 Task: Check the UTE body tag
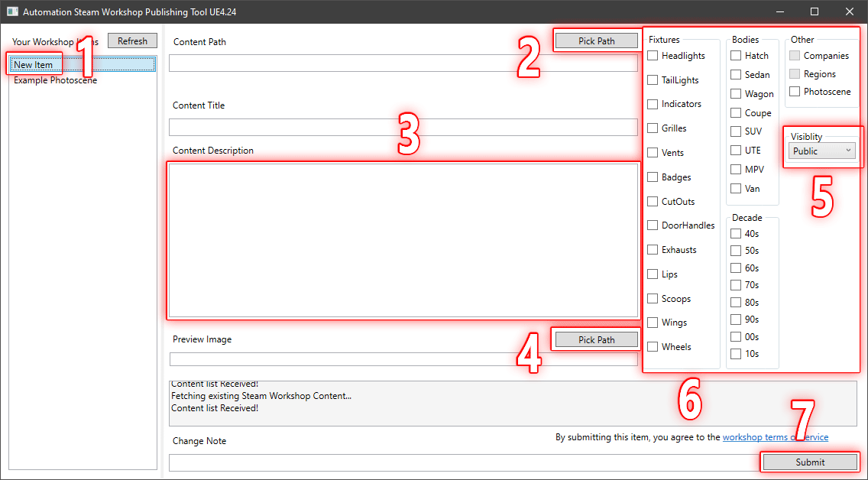[736, 150]
